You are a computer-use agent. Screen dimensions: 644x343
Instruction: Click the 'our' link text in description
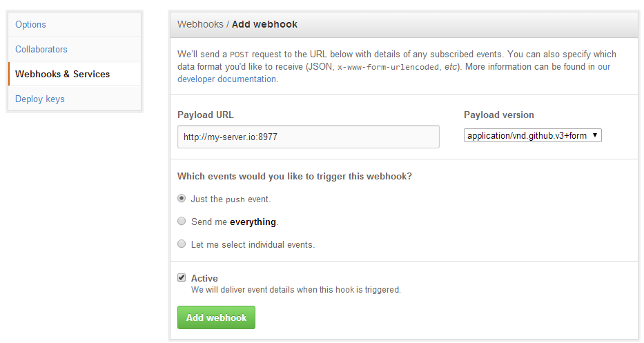click(604, 66)
